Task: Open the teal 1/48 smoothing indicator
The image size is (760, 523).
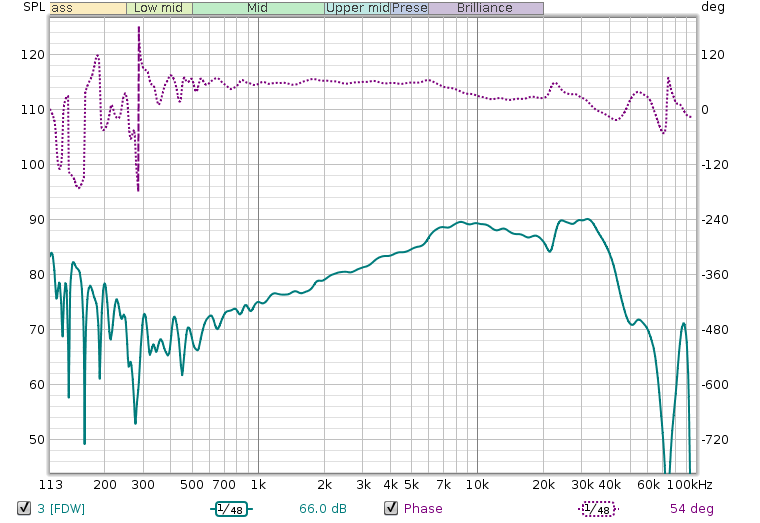Action: [231, 509]
